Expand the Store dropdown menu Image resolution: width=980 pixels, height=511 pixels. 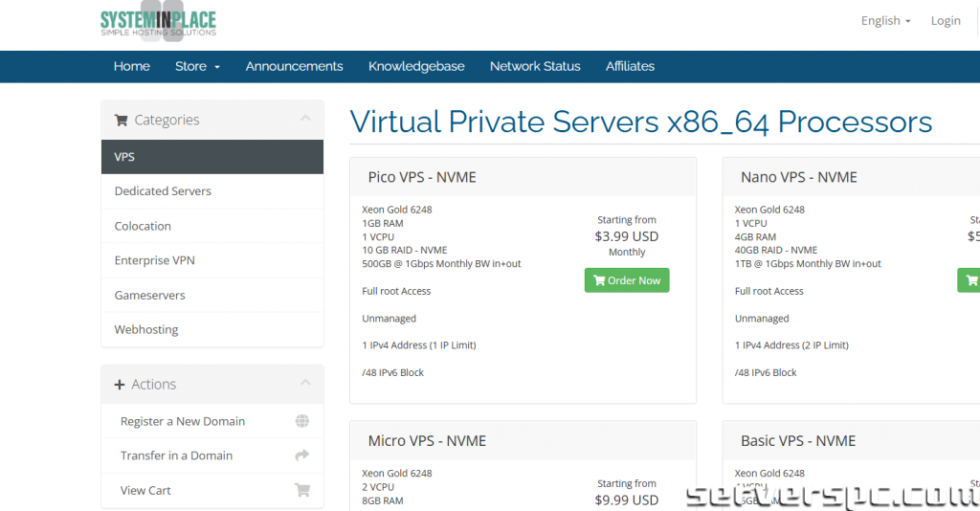197,66
